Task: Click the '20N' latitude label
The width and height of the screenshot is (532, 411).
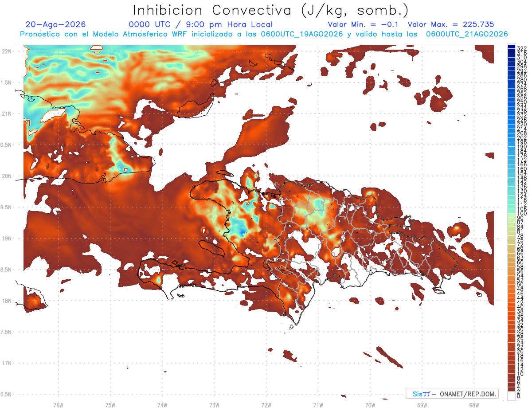Action: click(7, 176)
